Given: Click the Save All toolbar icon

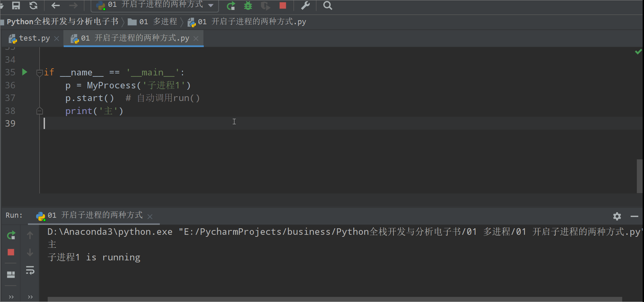Looking at the screenshot, I should click(x=16, y=5).
